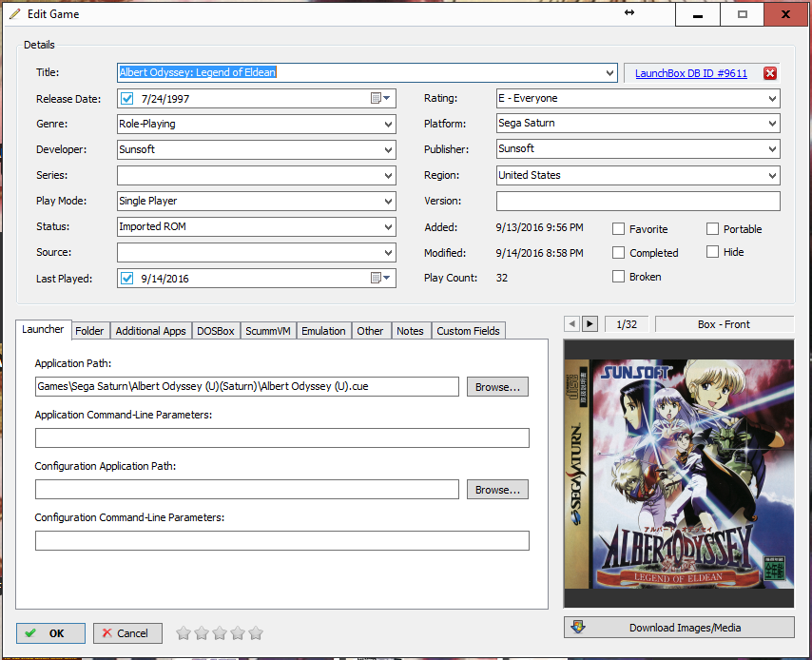Click the Cancel button
Image resolution: width=812 pixels, height=660 pixels.
(127, 633)
